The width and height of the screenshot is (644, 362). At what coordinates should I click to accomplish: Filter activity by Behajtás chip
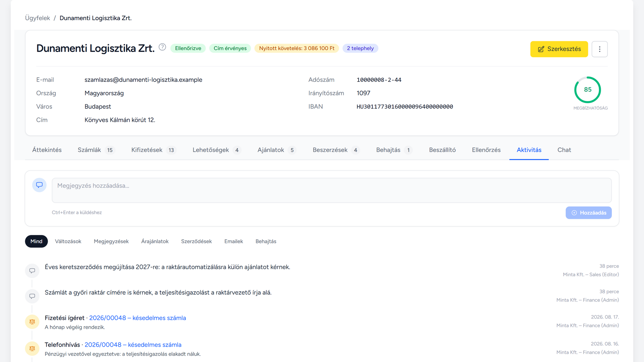pyautogui.click(x=266, y=241)
